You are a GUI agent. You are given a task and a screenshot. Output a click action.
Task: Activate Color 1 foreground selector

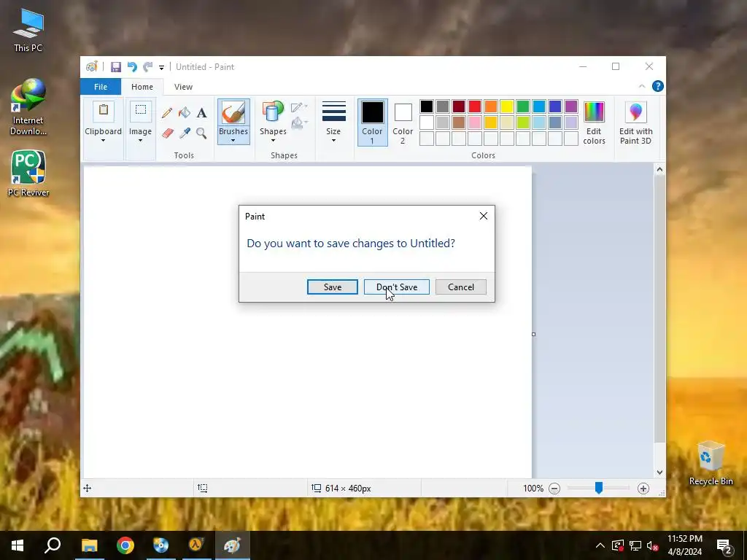[x=372, y=122]
